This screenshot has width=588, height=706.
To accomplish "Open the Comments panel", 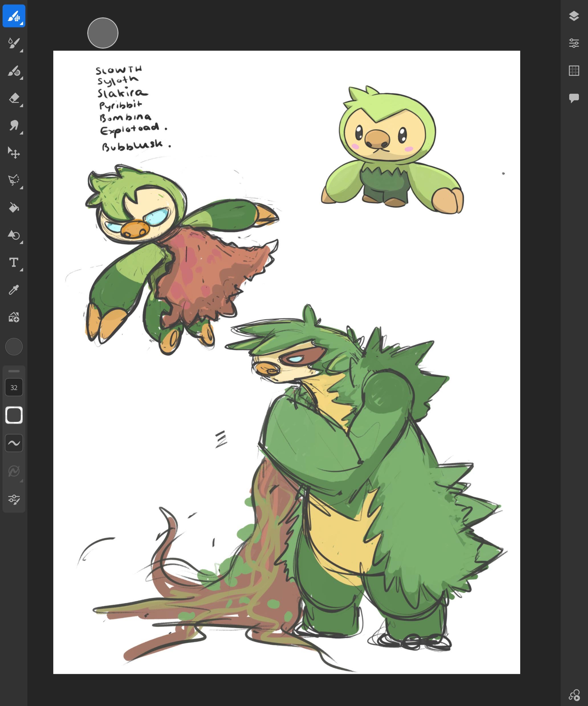I will pos(574,98).
